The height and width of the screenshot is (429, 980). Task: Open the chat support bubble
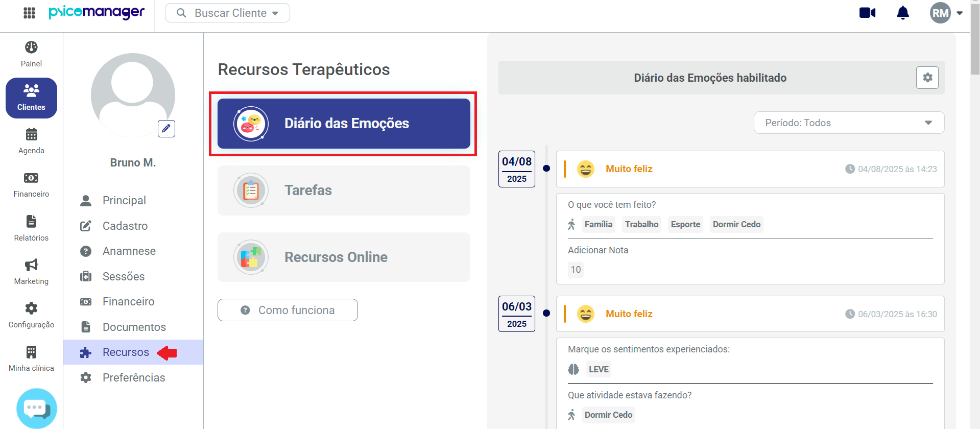coord(36,408)
